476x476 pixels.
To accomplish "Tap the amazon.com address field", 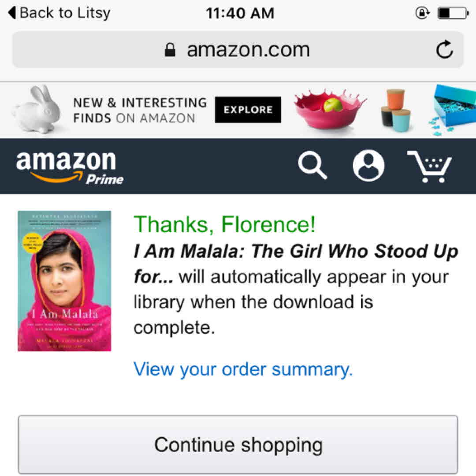I will coord(248,49).
